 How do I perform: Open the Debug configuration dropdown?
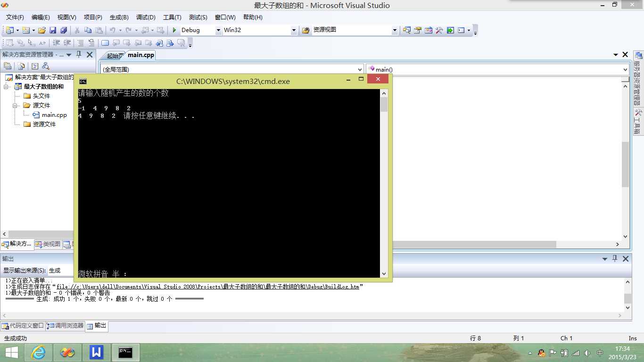coord(218,30)
